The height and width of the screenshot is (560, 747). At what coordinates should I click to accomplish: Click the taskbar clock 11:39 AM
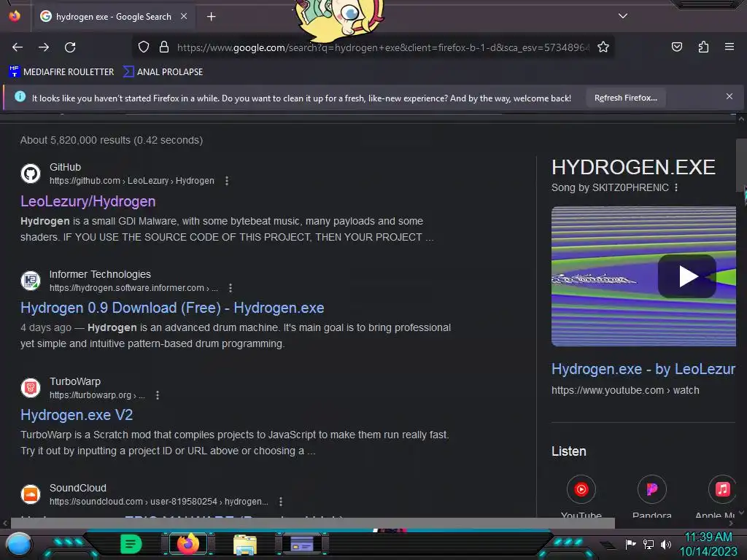point(708,537)
